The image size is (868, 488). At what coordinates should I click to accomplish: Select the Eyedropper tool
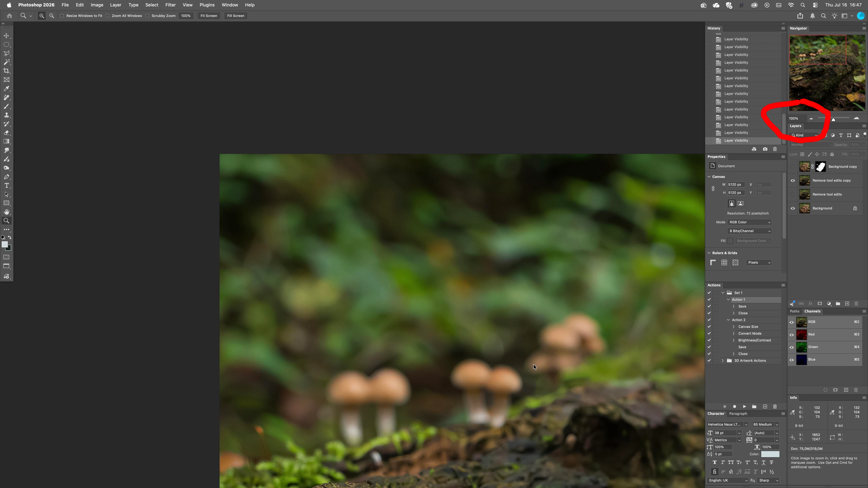[x=6, y=89]
